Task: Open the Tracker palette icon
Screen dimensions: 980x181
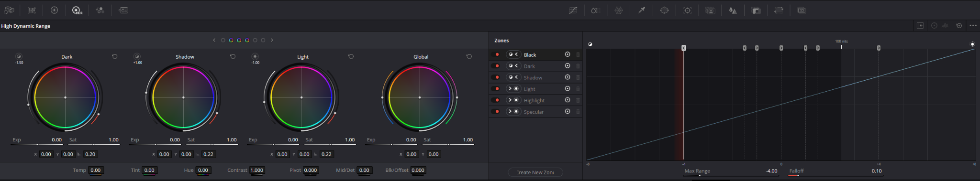Action: click(687, 10)
